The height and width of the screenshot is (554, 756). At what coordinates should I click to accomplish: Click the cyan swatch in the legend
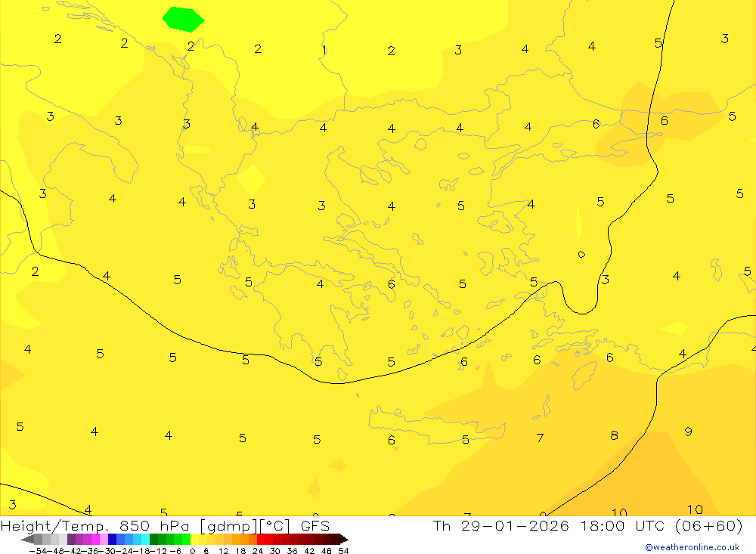pos(145,540)
